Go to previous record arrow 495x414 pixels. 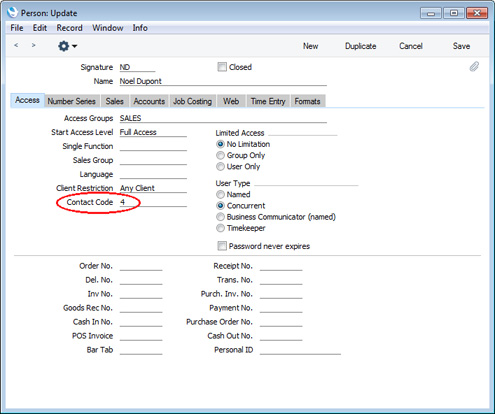16,45
